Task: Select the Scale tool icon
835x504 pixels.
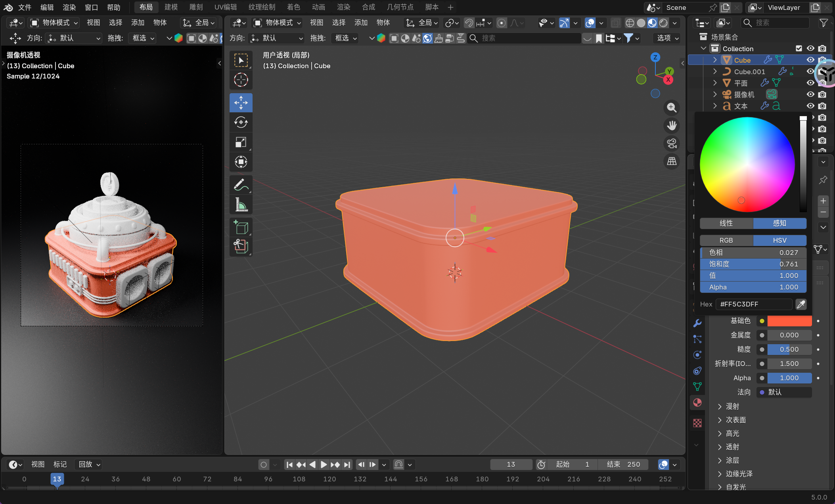Action: pyautogui.click(x=241, y=142)
